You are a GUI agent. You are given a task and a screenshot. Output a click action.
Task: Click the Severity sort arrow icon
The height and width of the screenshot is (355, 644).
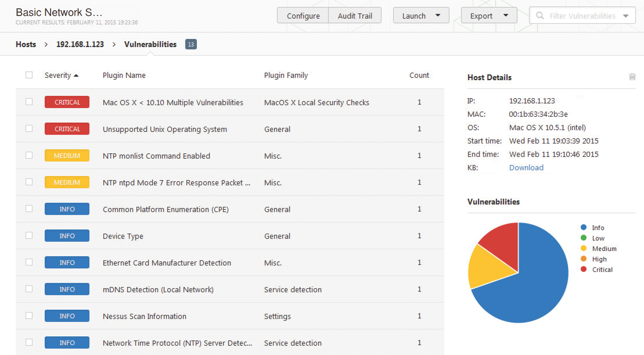(x=76, y=75)
